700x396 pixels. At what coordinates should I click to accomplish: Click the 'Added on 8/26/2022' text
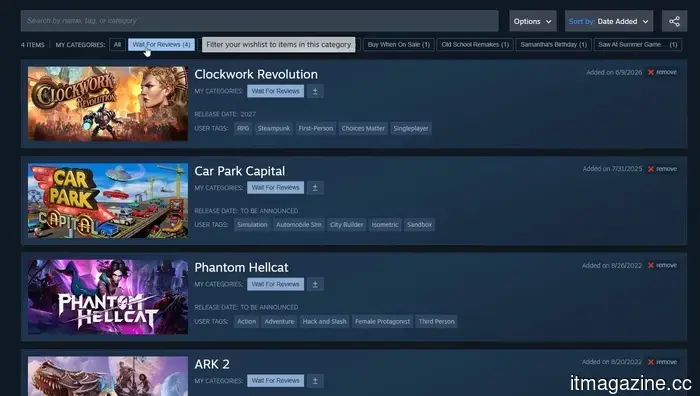(612, 265)
